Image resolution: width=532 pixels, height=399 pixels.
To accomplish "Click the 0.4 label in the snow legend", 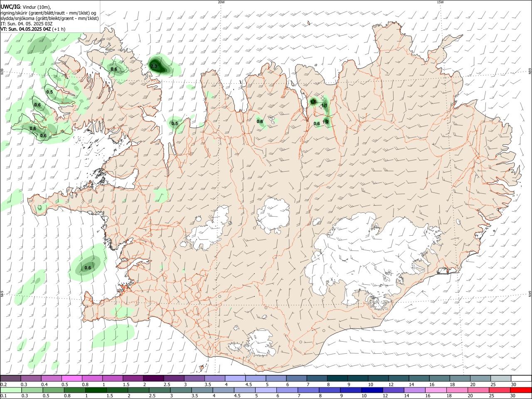I will tap(44, 384).
